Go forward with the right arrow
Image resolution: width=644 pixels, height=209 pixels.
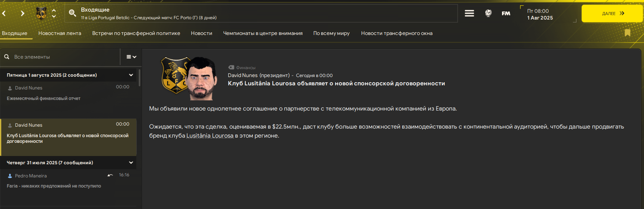click(23, 14)
